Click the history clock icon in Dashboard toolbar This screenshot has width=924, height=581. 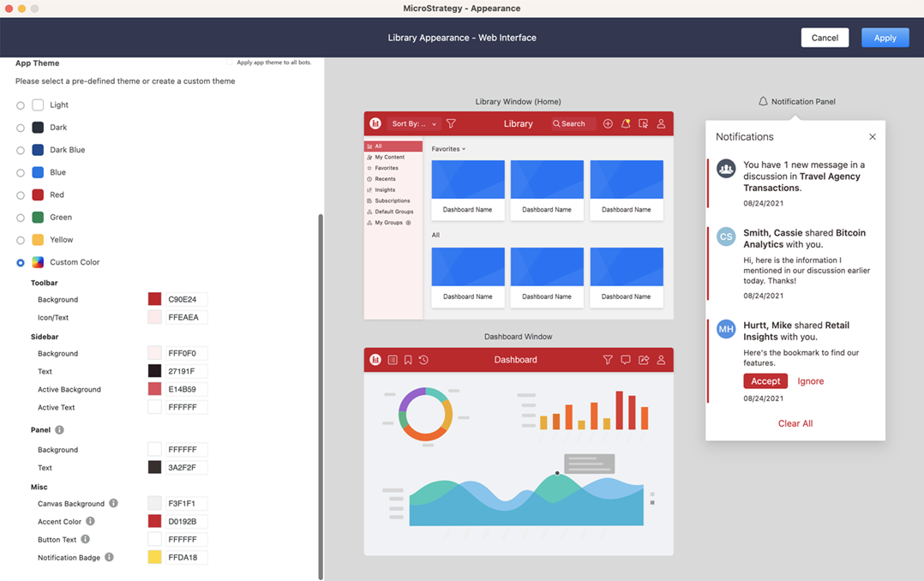click(x=423, y=360)
